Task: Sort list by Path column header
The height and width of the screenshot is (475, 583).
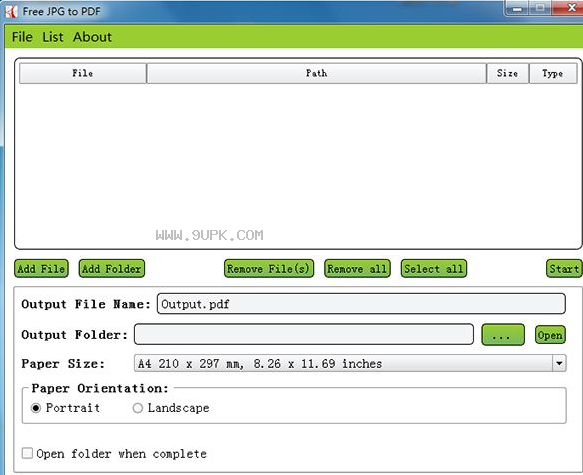Action: click(317, 73)
